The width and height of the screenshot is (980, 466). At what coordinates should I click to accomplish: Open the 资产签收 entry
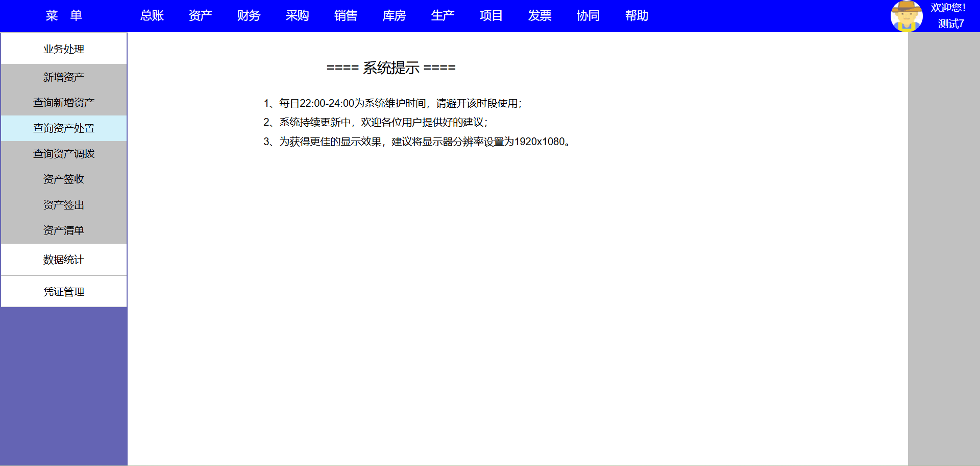pos(64,179)
